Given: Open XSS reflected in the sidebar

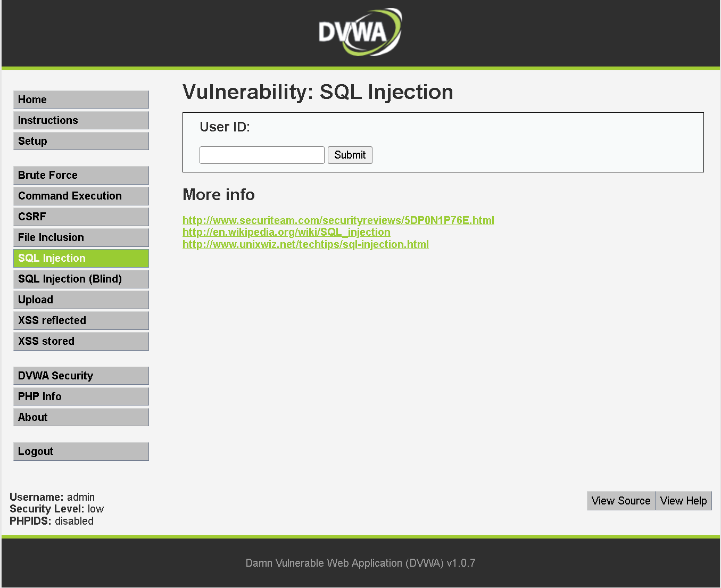Looking at the screenshot, I should point(81,320).
